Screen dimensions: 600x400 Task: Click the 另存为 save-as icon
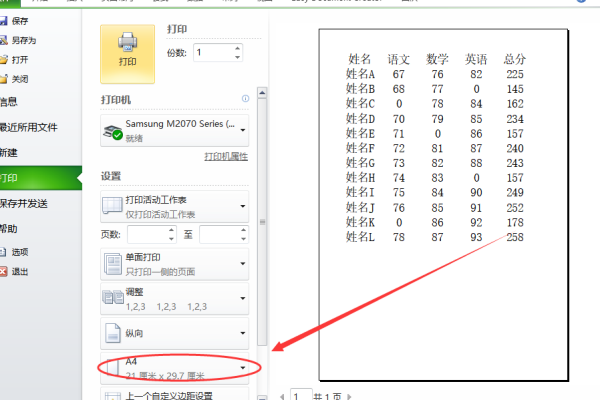[3, 40]
